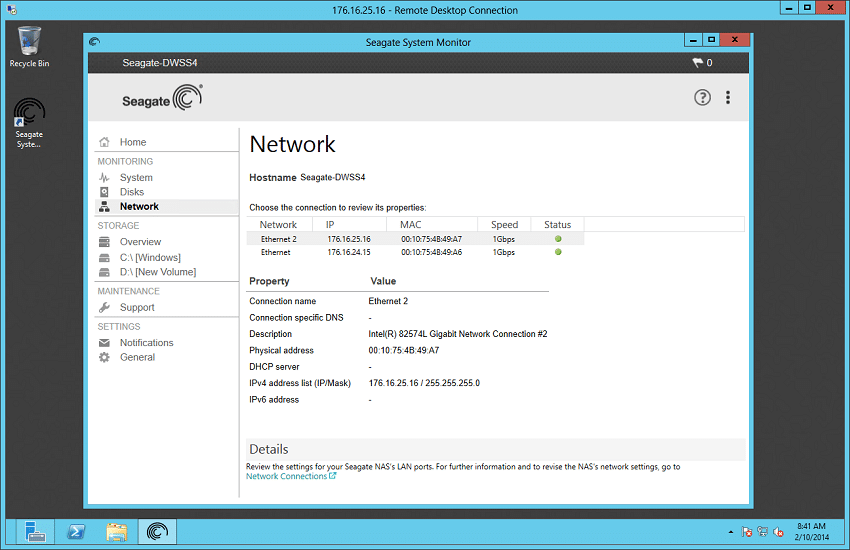This screenshot has width=850, height=550.
Task: Click the Action Center flag tray icon
Action: 746,532
